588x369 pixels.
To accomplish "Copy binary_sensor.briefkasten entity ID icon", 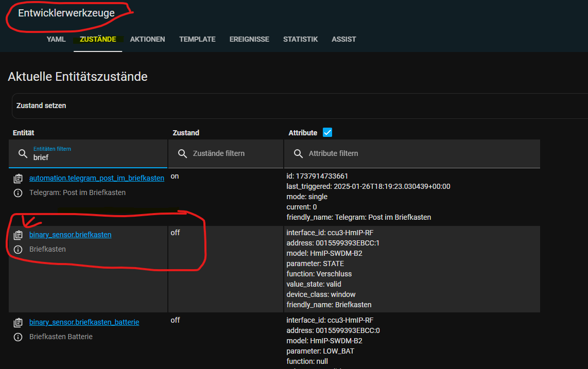I will [x=18, y=235].
